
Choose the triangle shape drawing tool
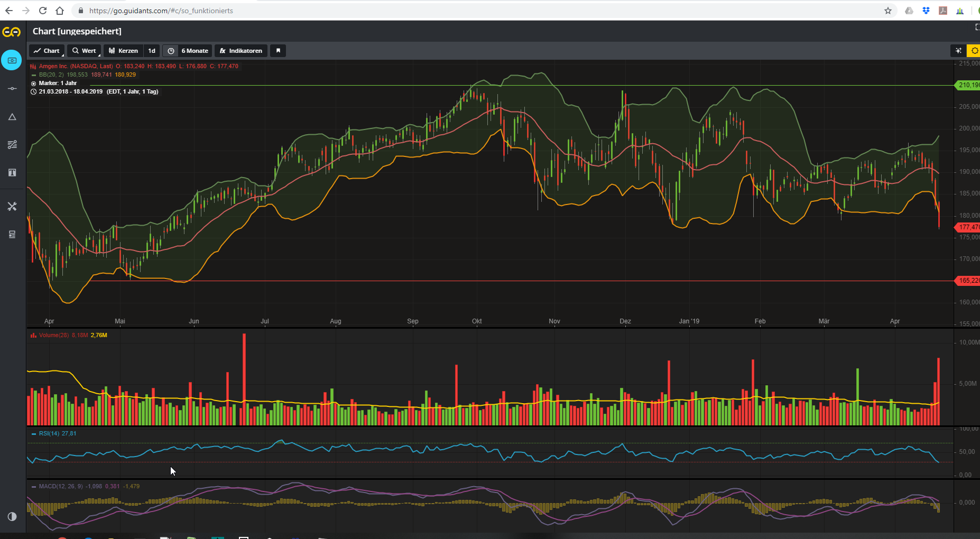pos(12,117)
